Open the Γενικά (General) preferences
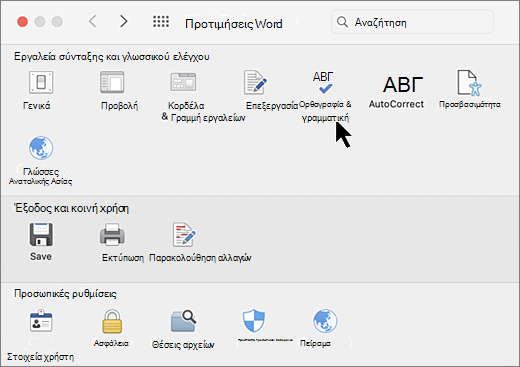The image size is (520, 367). [x=41, y=82]
